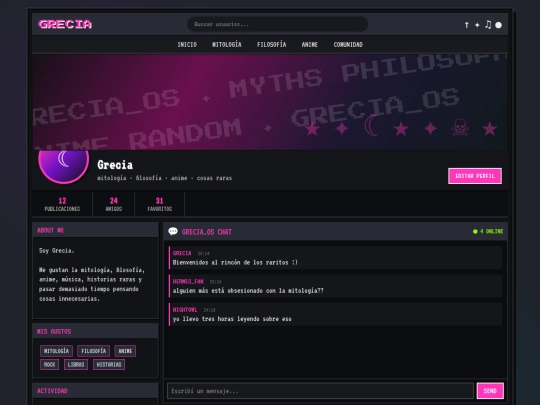Click the 'Soy Grecia.' bio line

(56, 251)
